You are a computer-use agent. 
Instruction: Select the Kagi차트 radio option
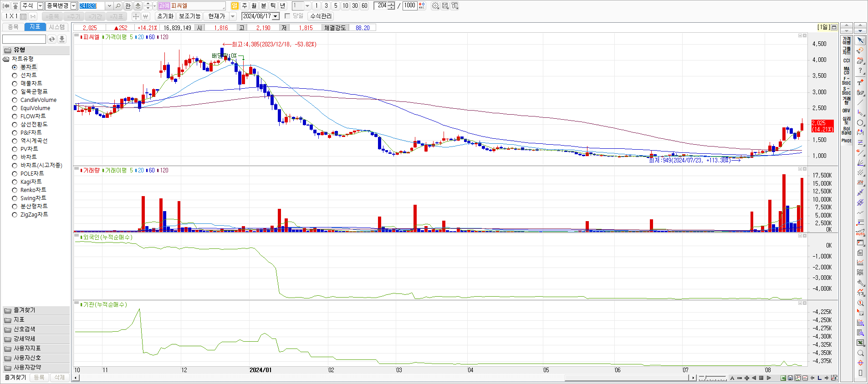15,182
